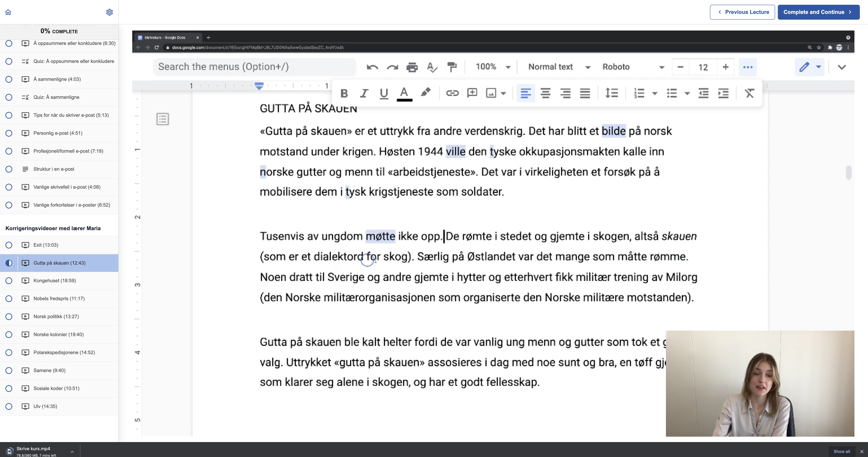
Task: Expand the numbered list style dropdown
Action: [x=655, y=94]
